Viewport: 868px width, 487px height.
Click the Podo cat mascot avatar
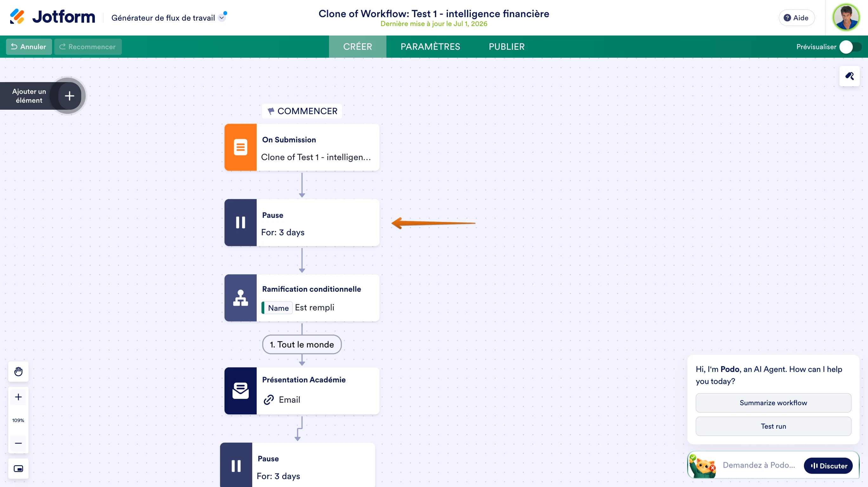(702, 467)
